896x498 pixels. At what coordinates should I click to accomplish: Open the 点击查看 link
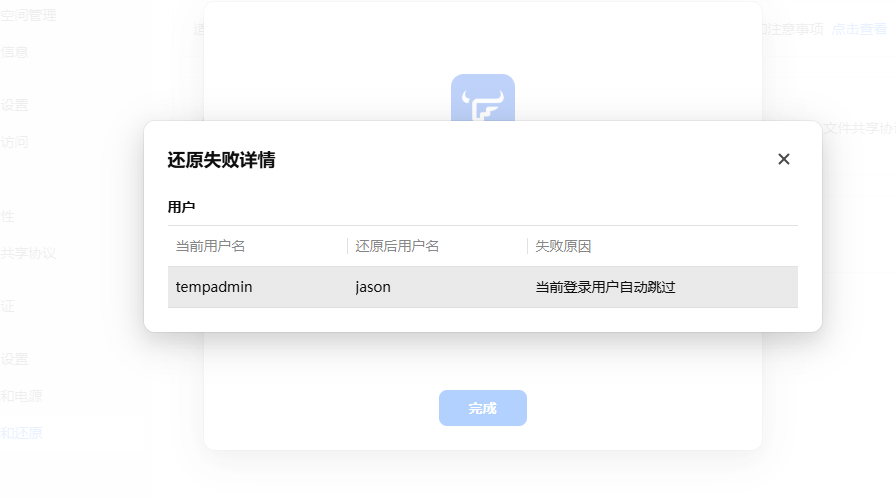(859, 29)
